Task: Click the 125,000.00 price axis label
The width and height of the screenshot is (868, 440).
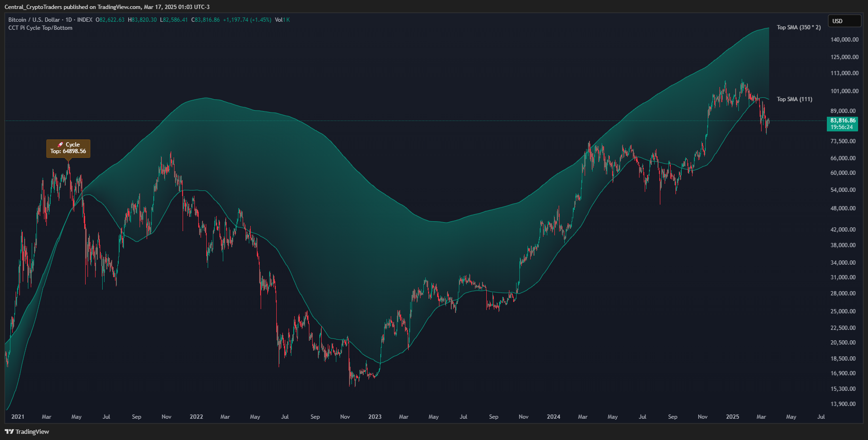Action: coord(844,57)
